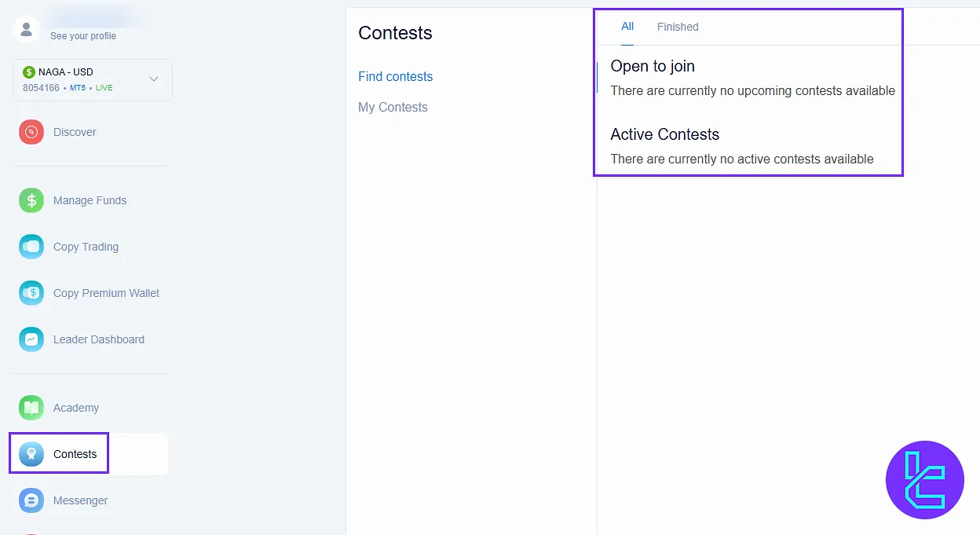Select the All contests tab

point(627,27)
